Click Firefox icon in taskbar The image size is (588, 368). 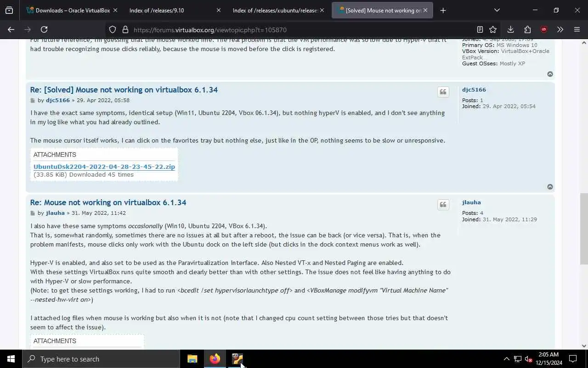tap(215, 359)
